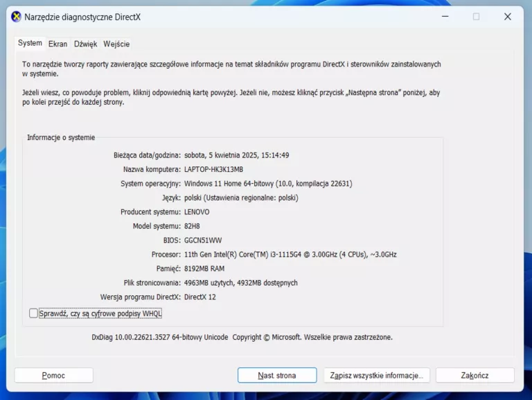Click the window title text in the title bar
The height and width of the screenshot is (400, 532).
tap(82, 17)
